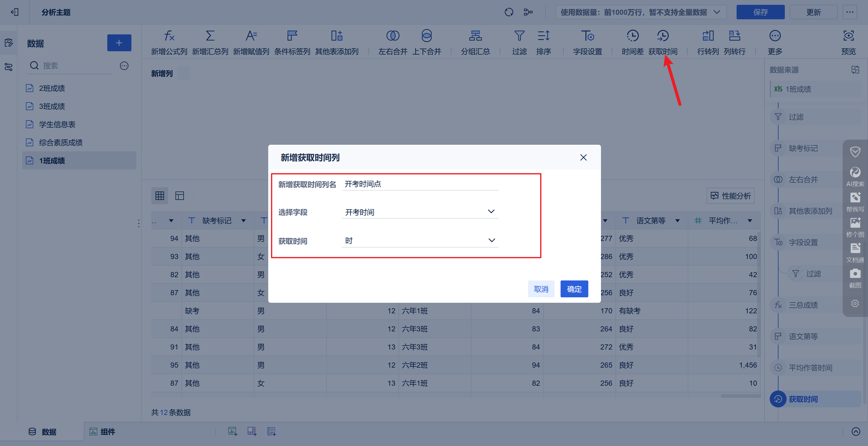The image size is (868, 446).
Task: Switch to grid table view
Action: (x=160, y=195)
